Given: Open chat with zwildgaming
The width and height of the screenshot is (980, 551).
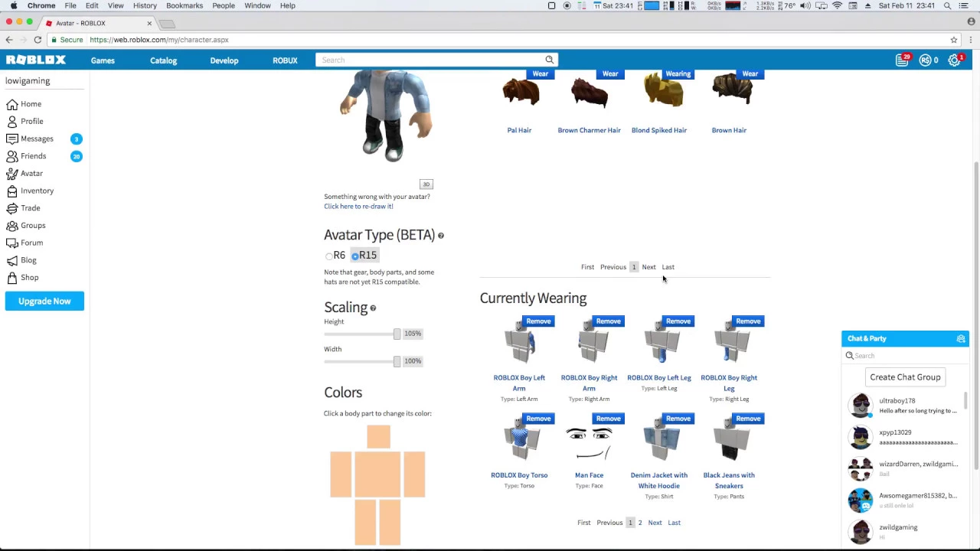Looking at the screenshot, I should [x=905, y=532].
